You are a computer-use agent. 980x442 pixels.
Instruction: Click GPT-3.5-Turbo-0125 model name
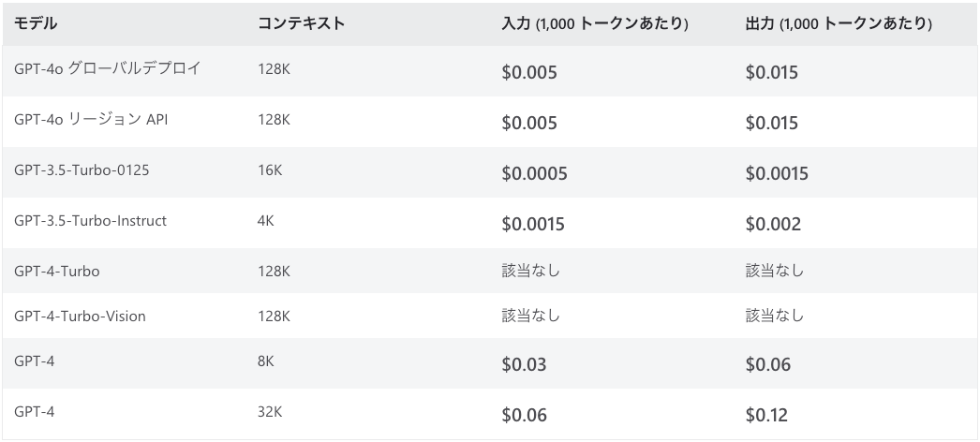82,169
